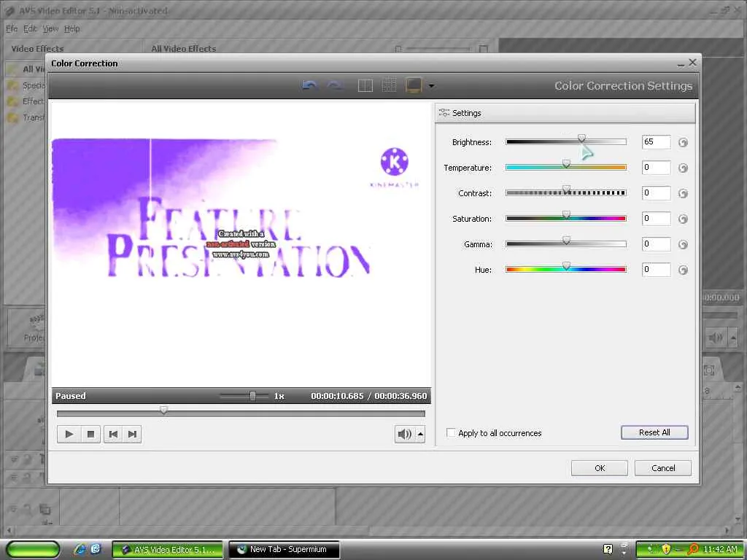747x560 pixels.
Task: Mute the preview audio speaker
Action: (405, 434)
